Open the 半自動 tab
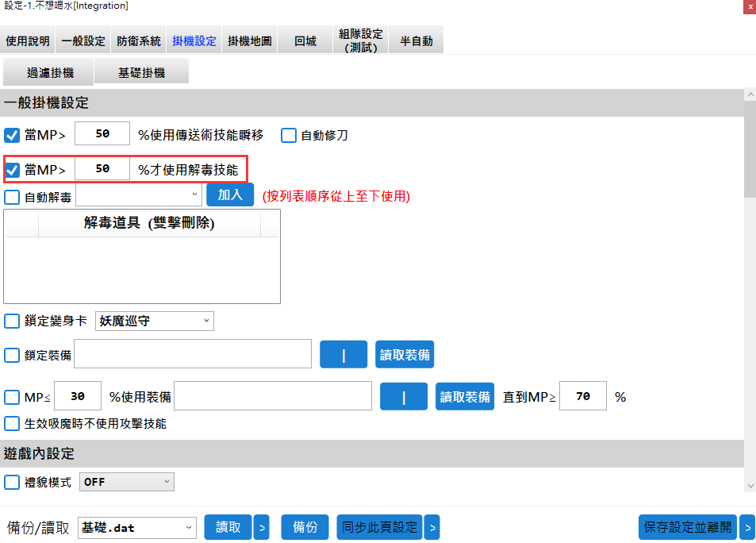Viewport: 756px width, 543px height. pos(416,40)
